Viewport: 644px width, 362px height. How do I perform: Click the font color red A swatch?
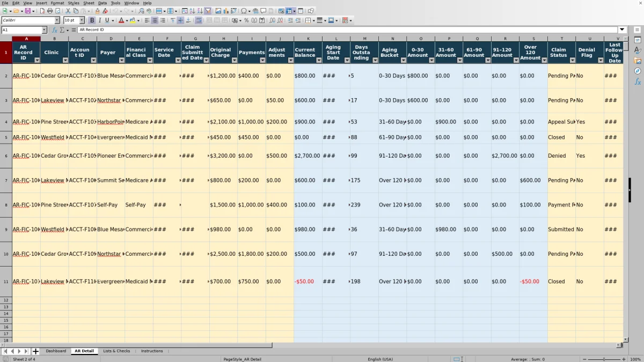[x=121, y=20]
